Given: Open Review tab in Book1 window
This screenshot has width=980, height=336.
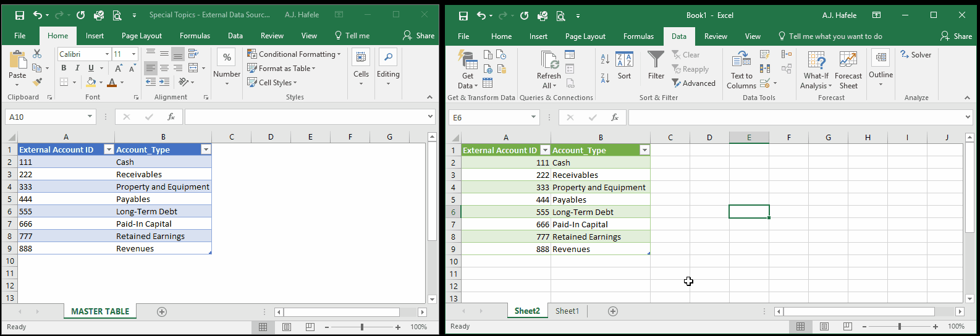Looking at the screenshot, I should tap(716, 36).
